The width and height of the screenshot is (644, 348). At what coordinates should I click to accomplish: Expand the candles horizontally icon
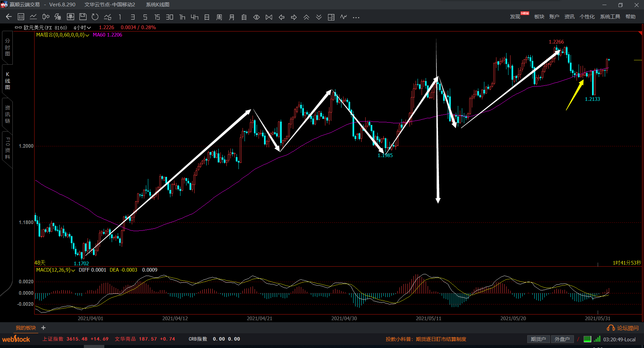pyautogui.click(x=256, y=17)
